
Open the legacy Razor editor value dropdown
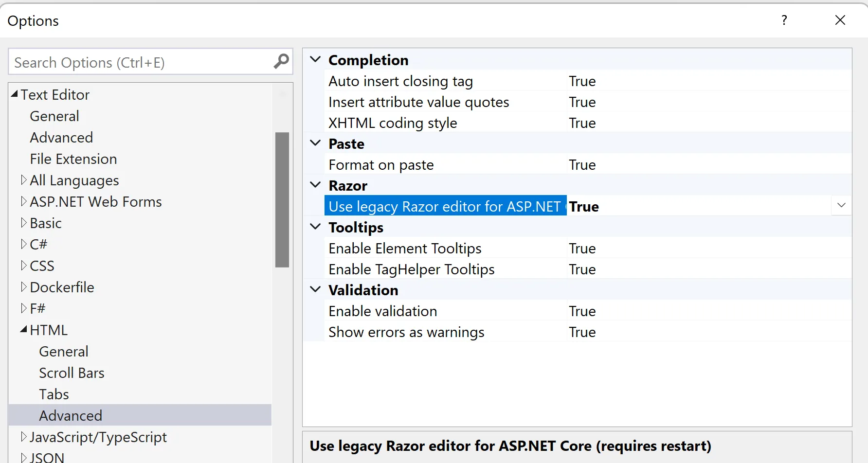[841, 206]
